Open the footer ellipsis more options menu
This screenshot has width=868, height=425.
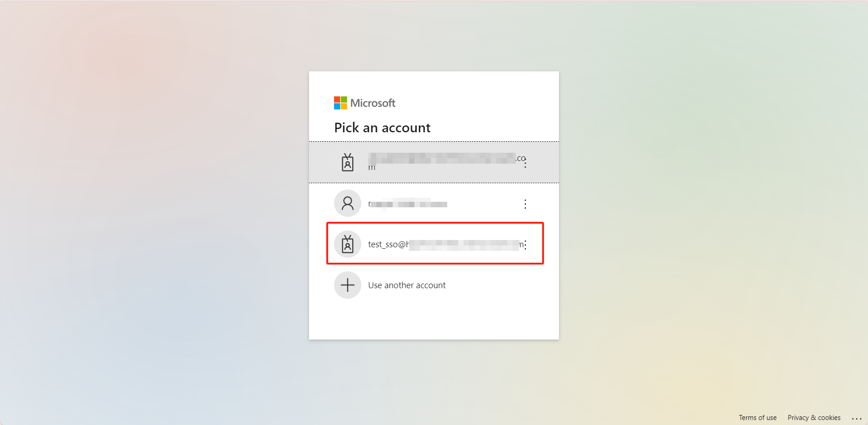857,418
